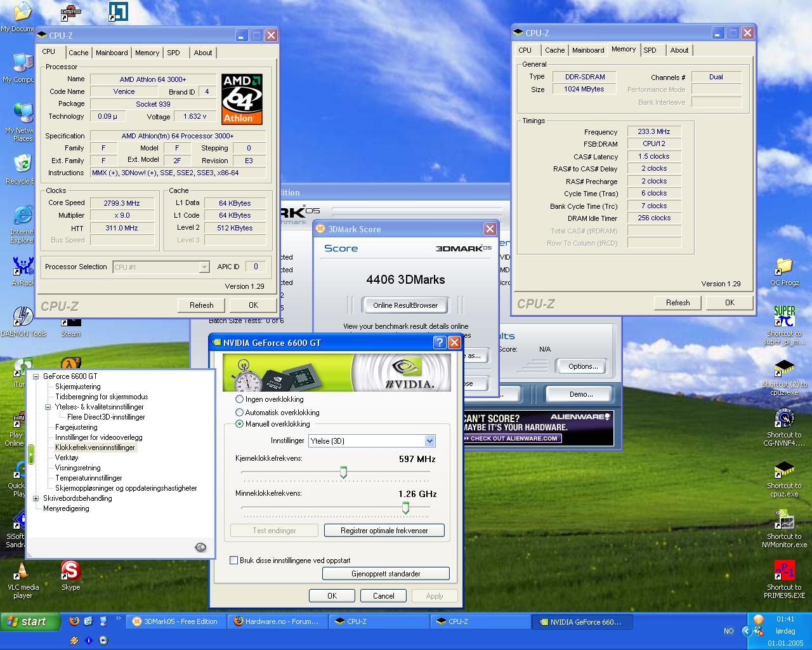The height and width of the screenshot is (650, 812).
Task: Click OK in right CPU-Z memory window
Action: point(730,303)
